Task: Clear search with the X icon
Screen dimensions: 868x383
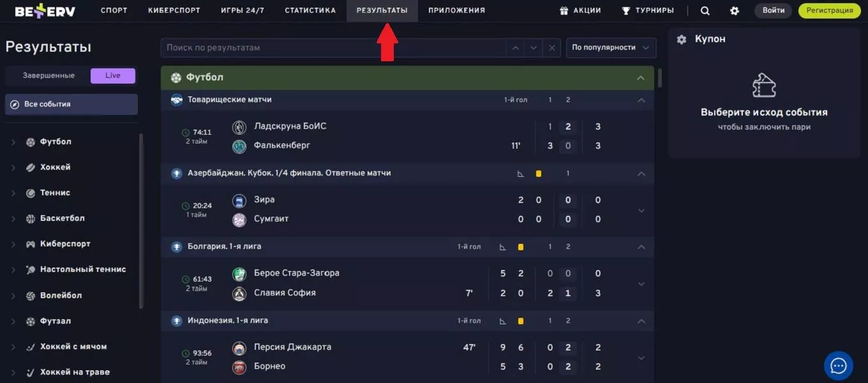Action: [x=552, y=48]
